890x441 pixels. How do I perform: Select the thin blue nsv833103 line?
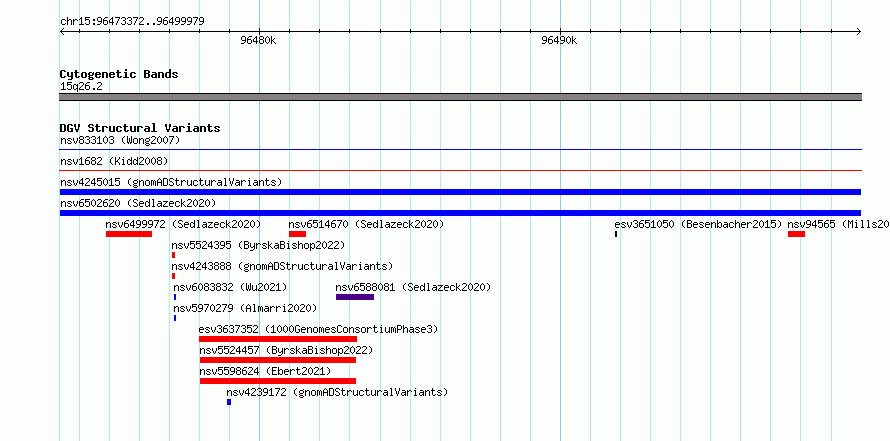[x=460, y=150]
